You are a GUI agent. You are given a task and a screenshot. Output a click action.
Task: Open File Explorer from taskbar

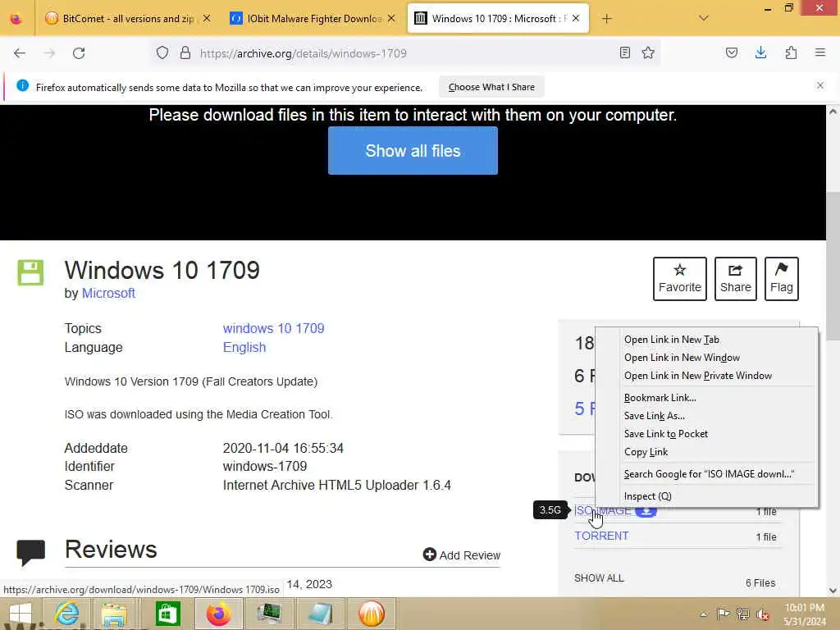click(114, 614)
